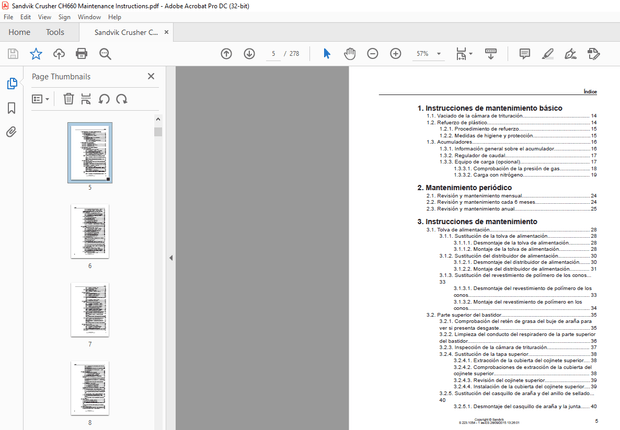Print the document using the printer icon

pos(81,53)
